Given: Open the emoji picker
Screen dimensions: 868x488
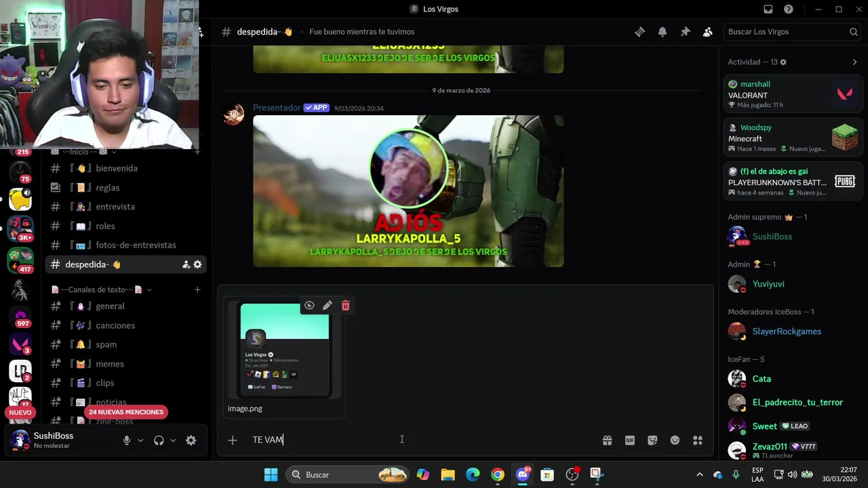Looking at the screenshot, I should click(675, 441).
